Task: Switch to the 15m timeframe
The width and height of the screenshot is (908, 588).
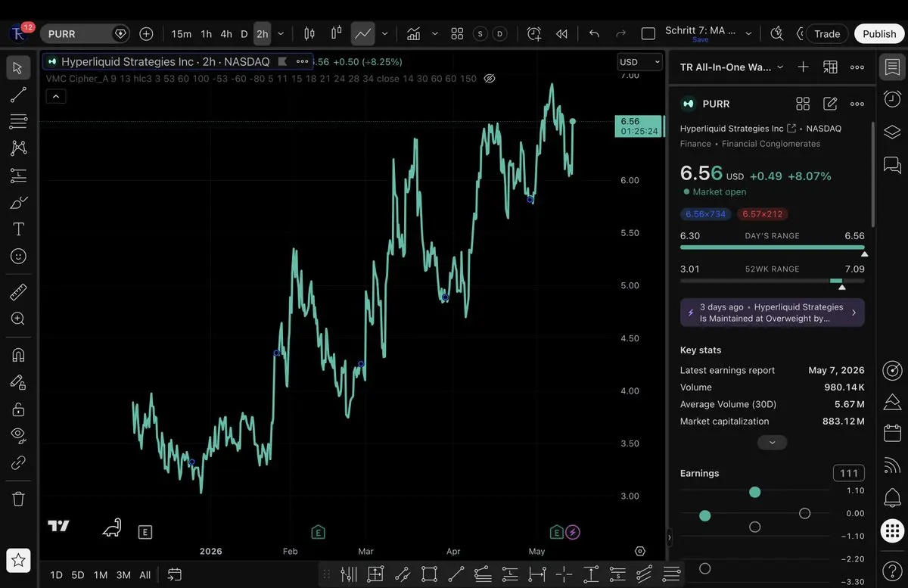Action: click(x=181, y=34)
